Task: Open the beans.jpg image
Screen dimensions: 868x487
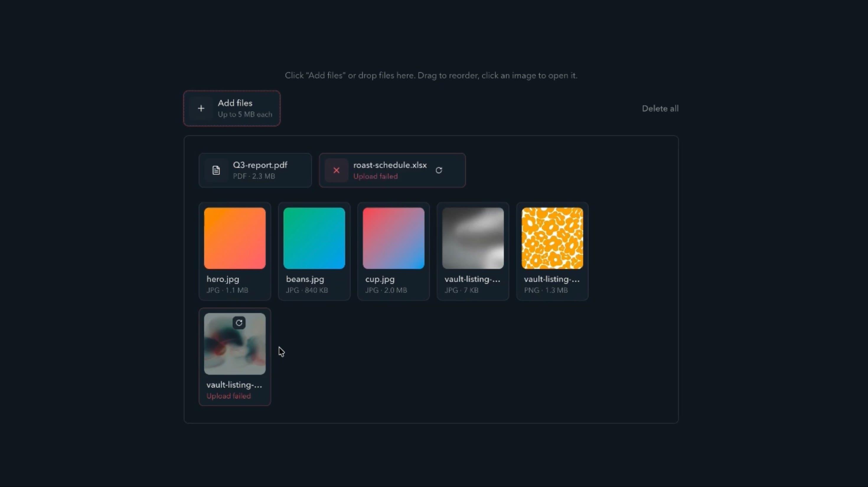Action: point(314,238)
